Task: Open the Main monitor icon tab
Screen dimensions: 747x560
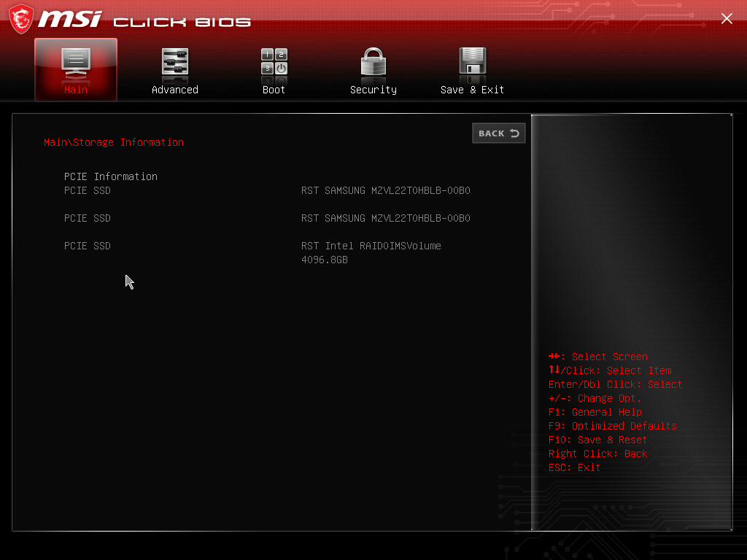Action: pos(76,63)
